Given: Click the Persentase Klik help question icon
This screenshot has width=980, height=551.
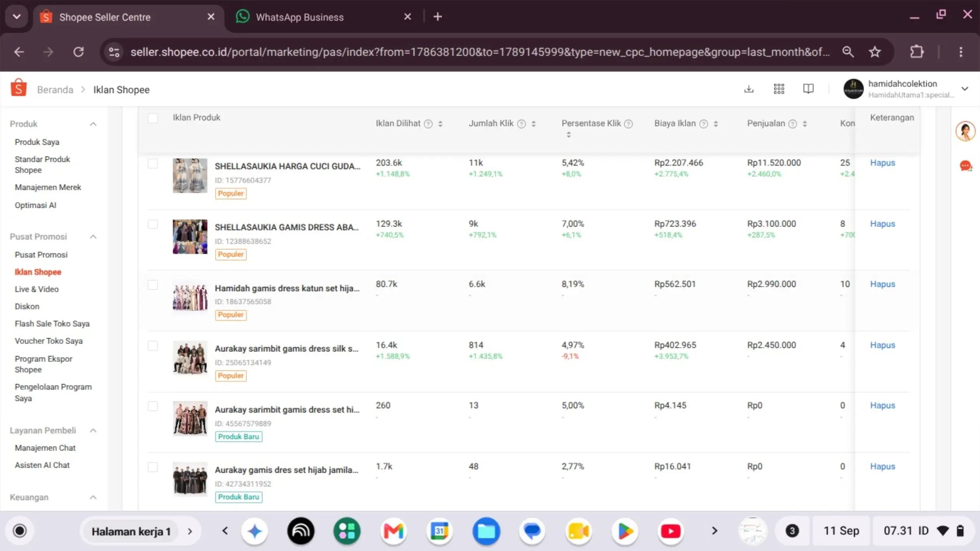Looking at the screenshot, I should [628, 124].
